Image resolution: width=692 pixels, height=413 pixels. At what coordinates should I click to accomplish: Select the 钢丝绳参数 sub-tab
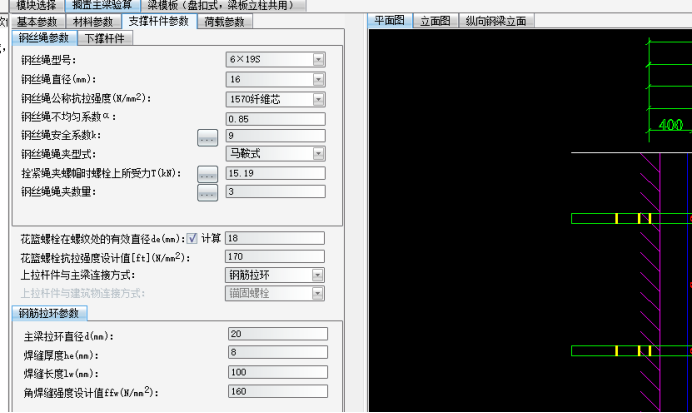44,38
